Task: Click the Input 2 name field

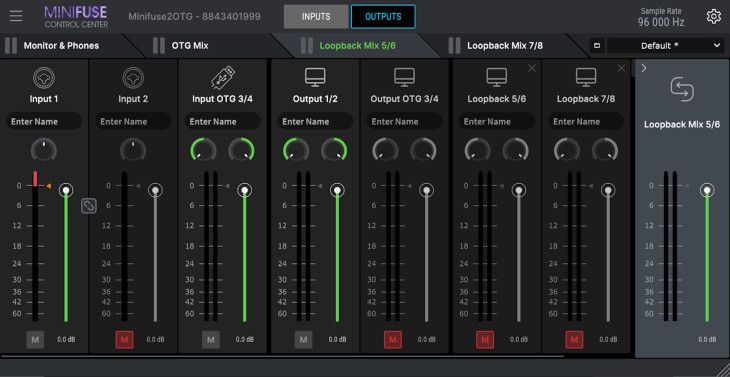Action: point(133,121)
